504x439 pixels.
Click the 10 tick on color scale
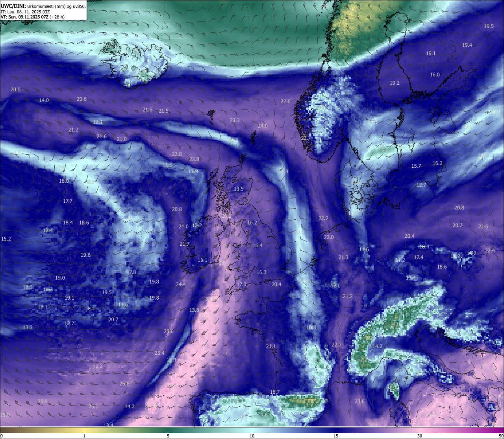tap(252, 436)
